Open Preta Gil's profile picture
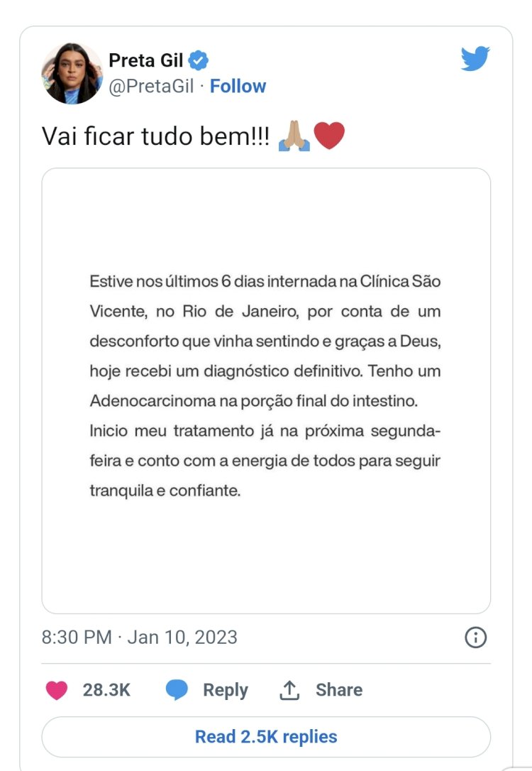Image resolution: width=532 pixels, height=771 pixels. (72, 74)
